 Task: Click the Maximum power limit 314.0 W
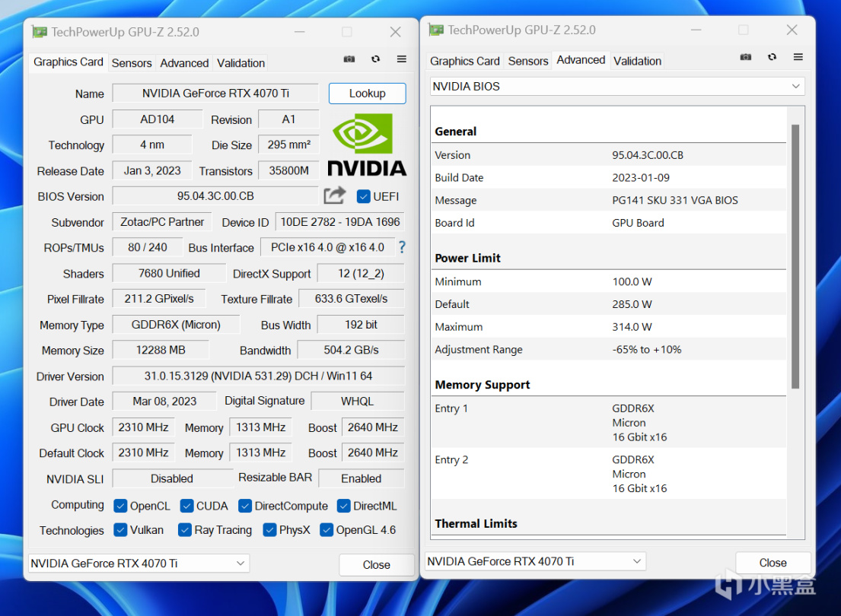click(x=632, y=326)
